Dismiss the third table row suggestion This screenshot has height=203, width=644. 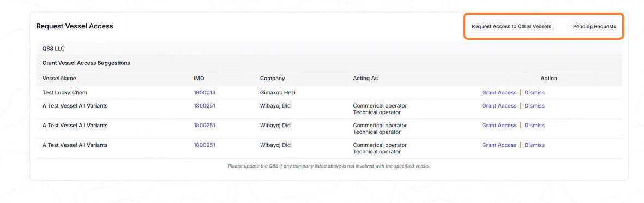(534, 126)
